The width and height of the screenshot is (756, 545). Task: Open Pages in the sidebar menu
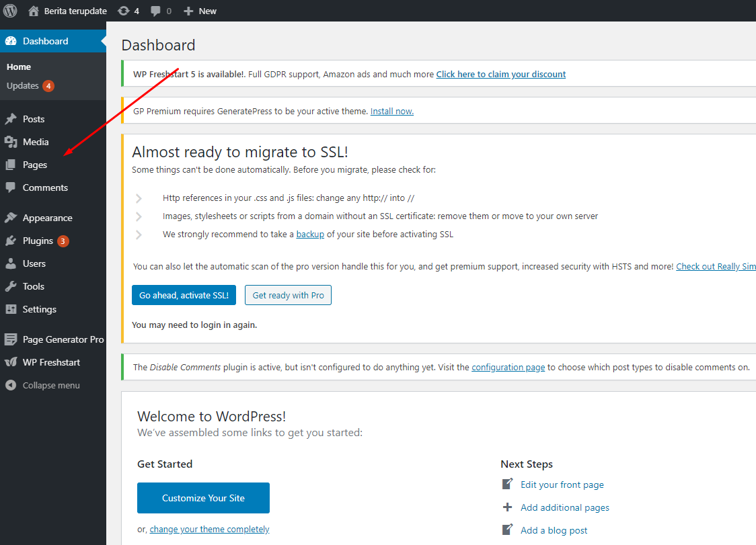pos(35,165)
